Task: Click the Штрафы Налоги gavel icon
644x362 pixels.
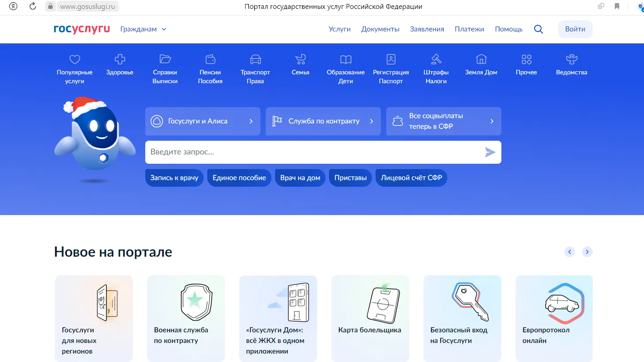Action: 436,59
